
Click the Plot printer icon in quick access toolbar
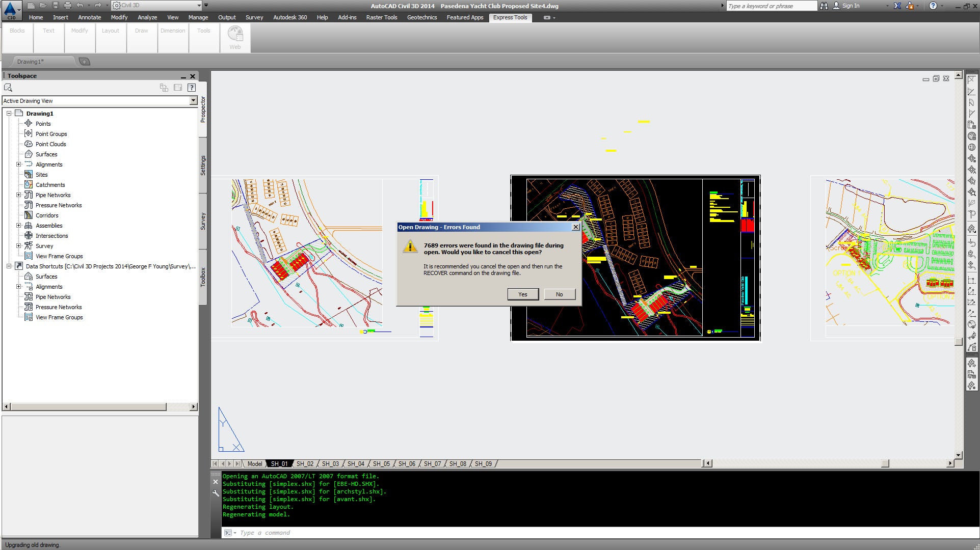68,6
